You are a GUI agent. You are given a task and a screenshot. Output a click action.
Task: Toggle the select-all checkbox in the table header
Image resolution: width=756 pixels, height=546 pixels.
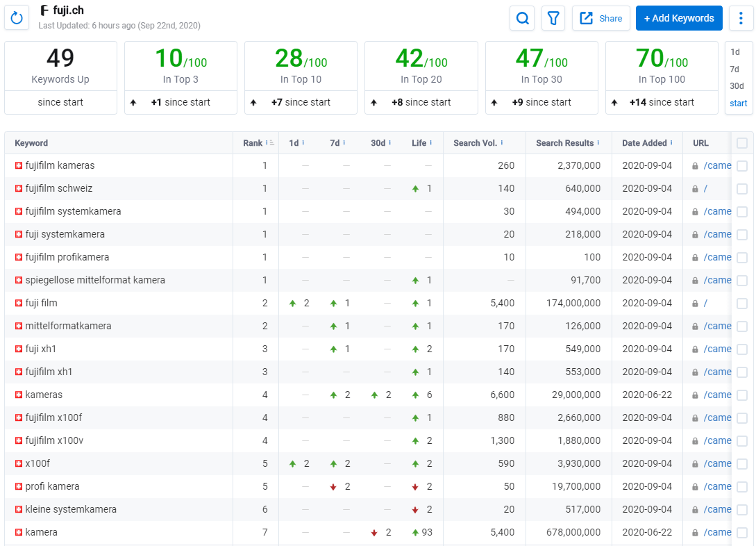742,143
